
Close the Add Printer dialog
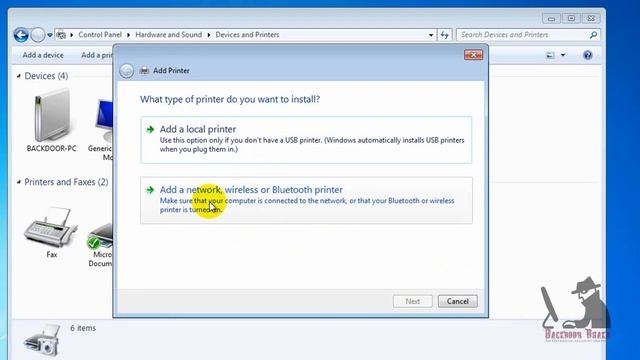(473, 55)
